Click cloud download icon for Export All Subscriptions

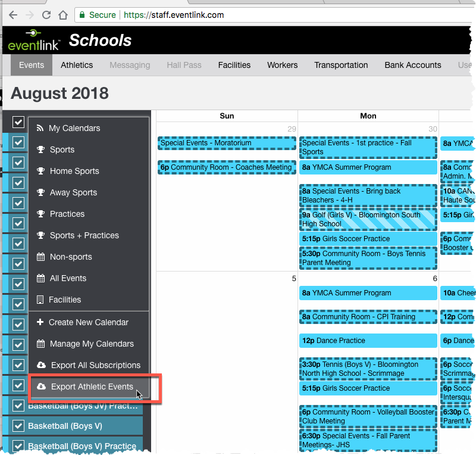click(40, 365)
